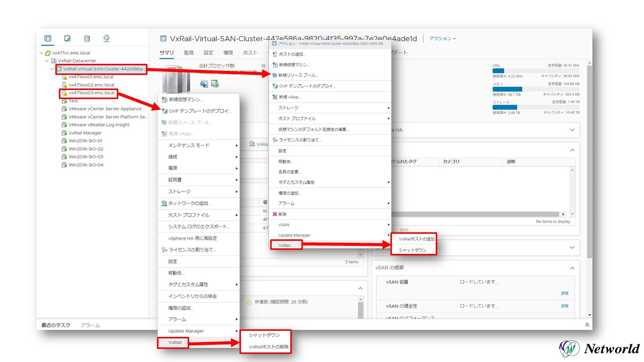Image resolution: width=644 pixels, height=362 pixels.
Task: Collapse the VxRail-Virtual-SAN-Cluster tree node
Action: 52,69
